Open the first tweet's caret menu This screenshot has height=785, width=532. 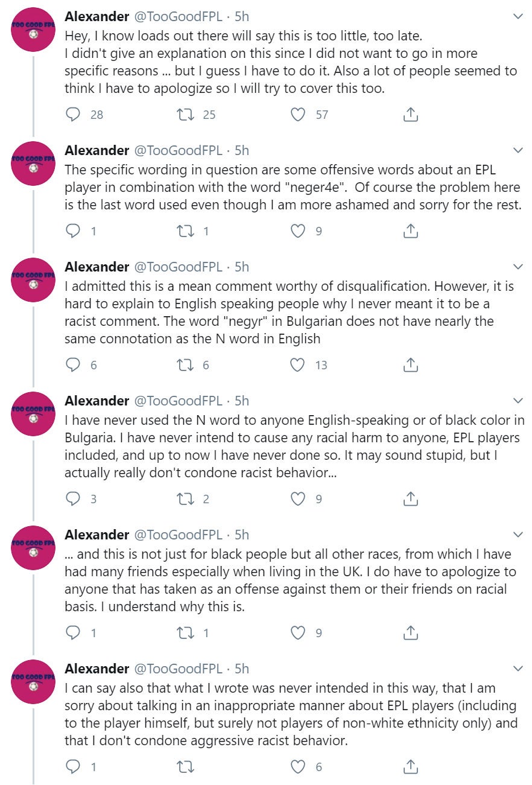coord(518,15)
